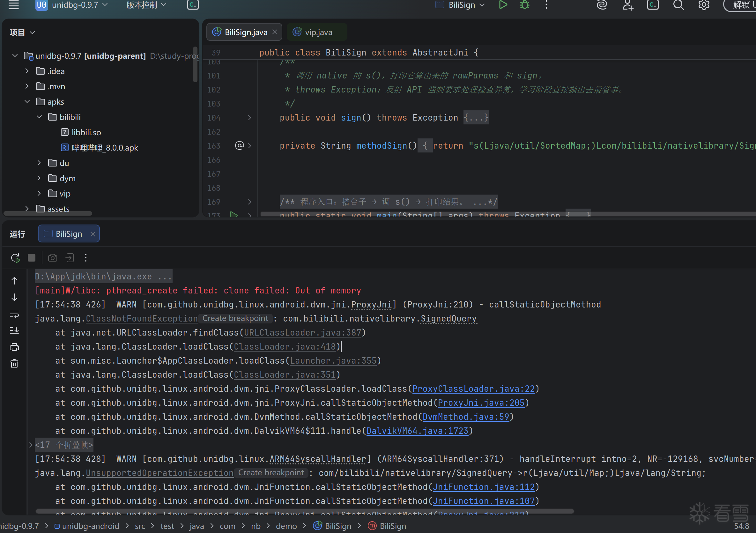Open IDE settings gear
Screen dimensions: 756x533
(x=704, y=5)
